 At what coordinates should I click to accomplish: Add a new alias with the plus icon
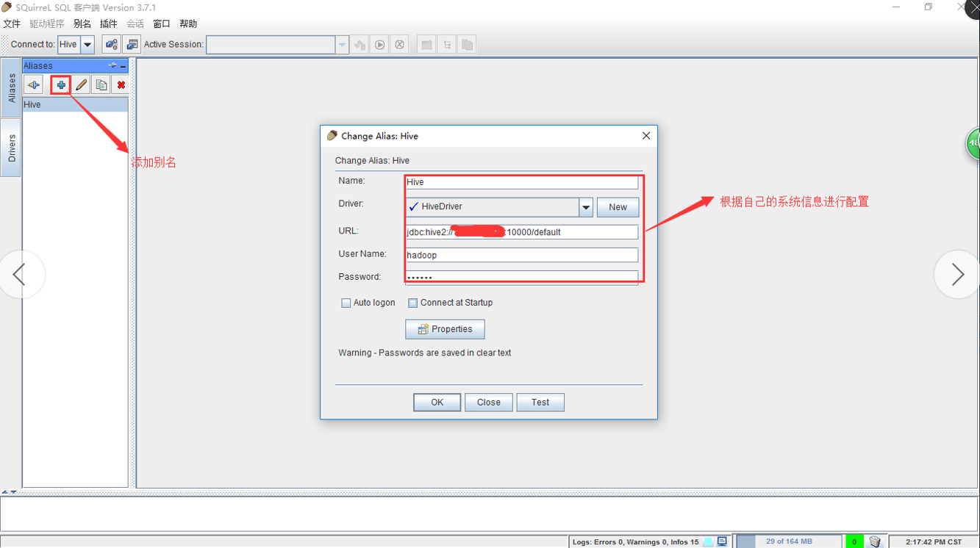coord(61,85)
